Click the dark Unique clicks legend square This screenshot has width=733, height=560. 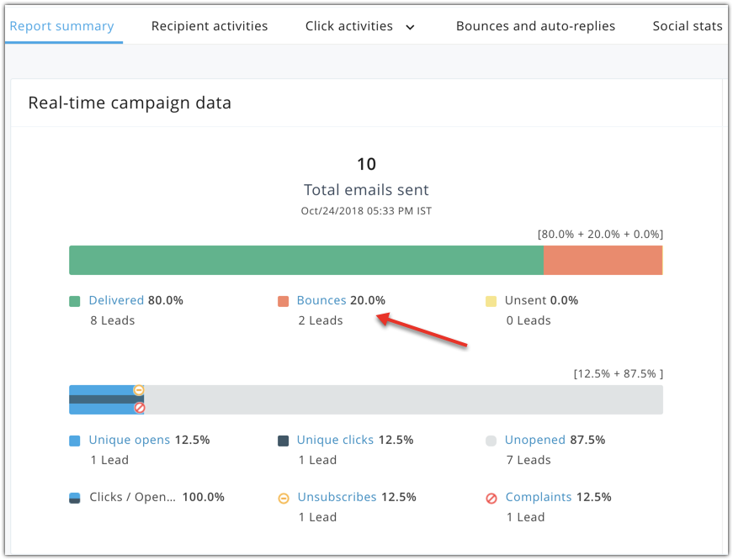tap(284, 441)
